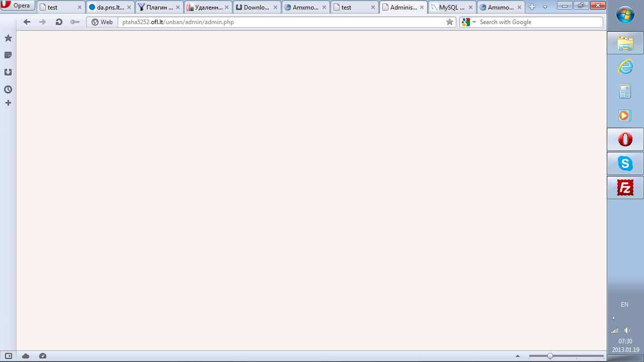Open the Notes panel in sidebar
644x362 pixels.
click(8, 55)
